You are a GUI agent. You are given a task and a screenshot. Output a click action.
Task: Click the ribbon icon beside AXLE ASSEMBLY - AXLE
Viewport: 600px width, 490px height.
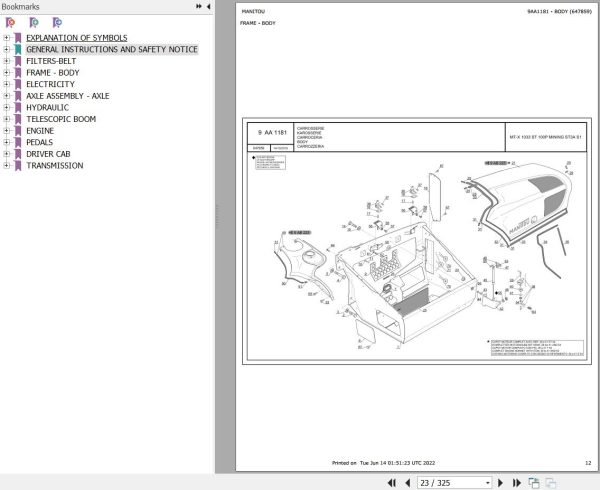coord(18,96)
